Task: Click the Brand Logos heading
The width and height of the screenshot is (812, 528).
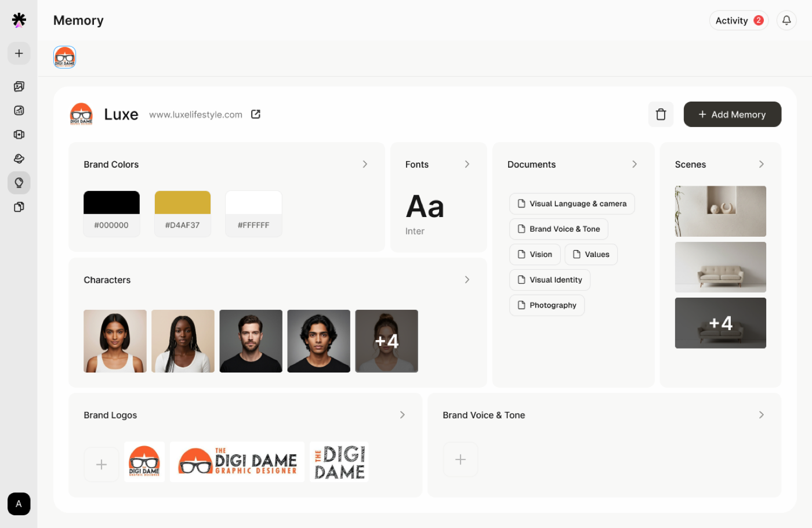Action: [110, 415]
